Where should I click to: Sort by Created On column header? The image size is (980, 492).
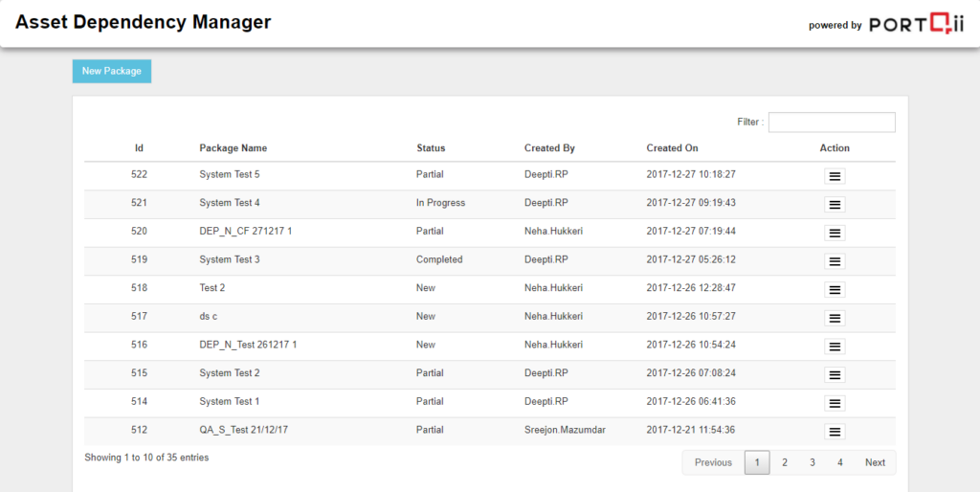[672, 148]
